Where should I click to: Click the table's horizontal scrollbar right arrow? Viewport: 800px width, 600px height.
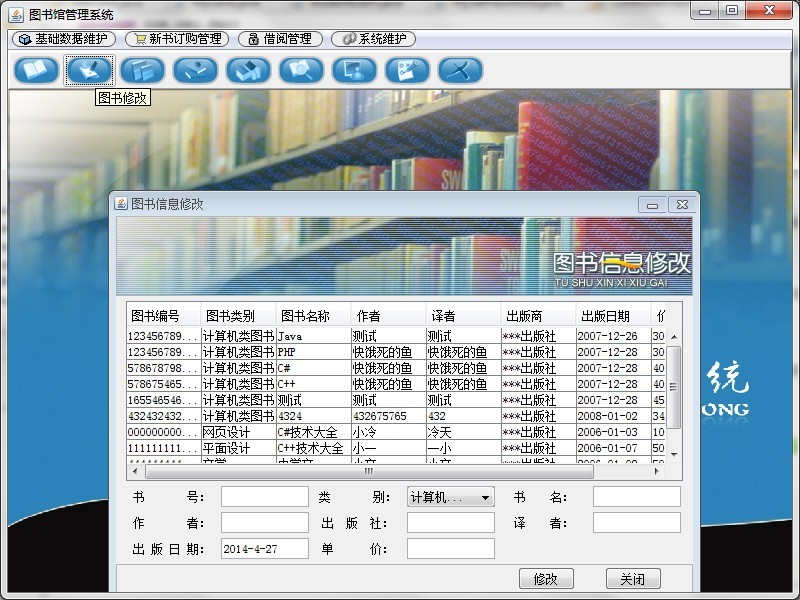click(657, 471)
